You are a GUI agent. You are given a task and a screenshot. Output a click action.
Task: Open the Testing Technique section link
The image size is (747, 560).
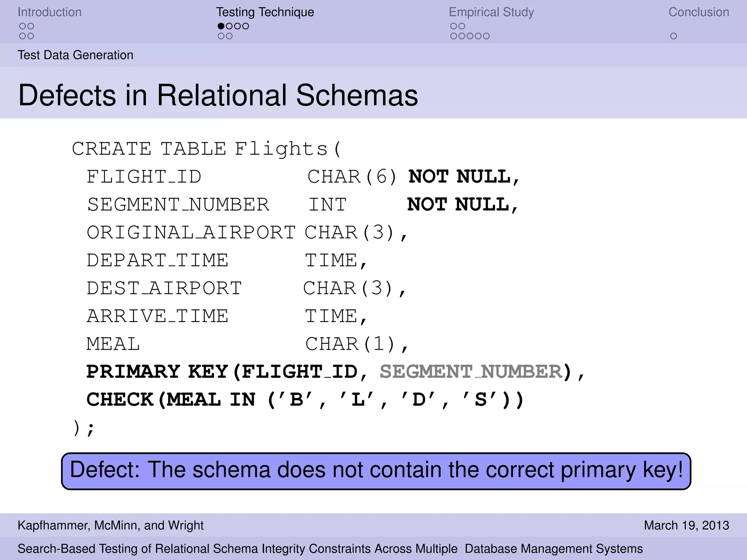coord(265,12)
